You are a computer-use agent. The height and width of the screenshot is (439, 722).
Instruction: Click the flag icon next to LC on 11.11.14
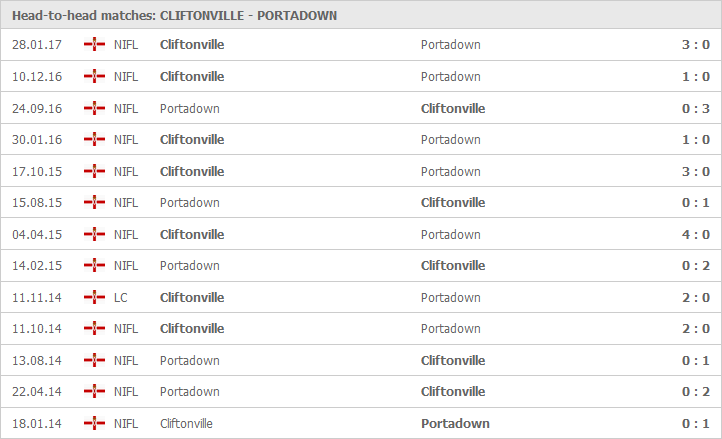pyautogui.click(x=94, y=298)
